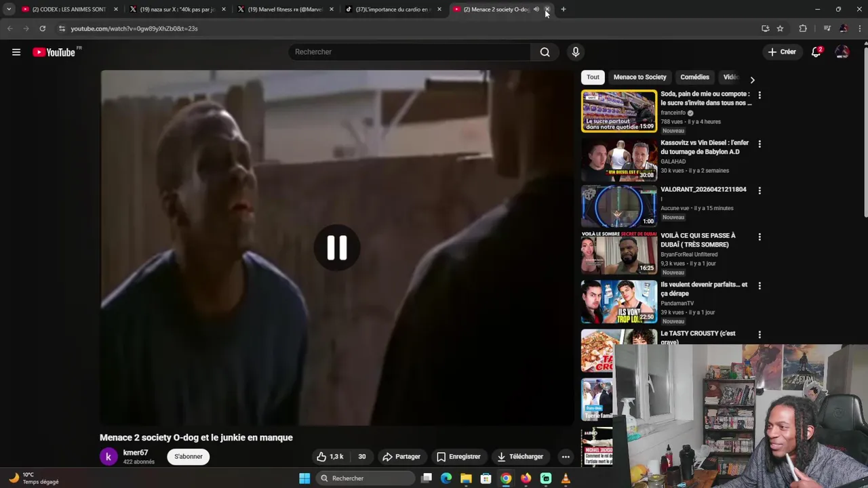This screenshot has width=868, height=488.
Task: Click the YouTube search field
Action: (410, 52)
